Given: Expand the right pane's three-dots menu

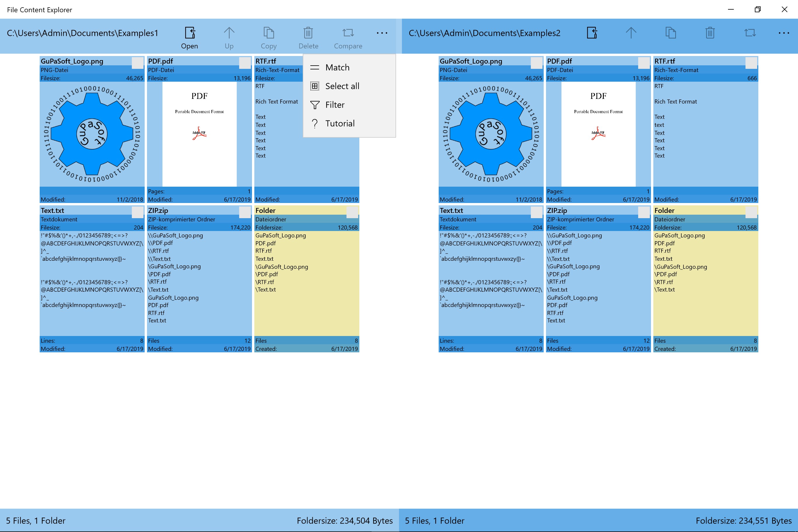Looking at the screenshot, I should (783, 33).
